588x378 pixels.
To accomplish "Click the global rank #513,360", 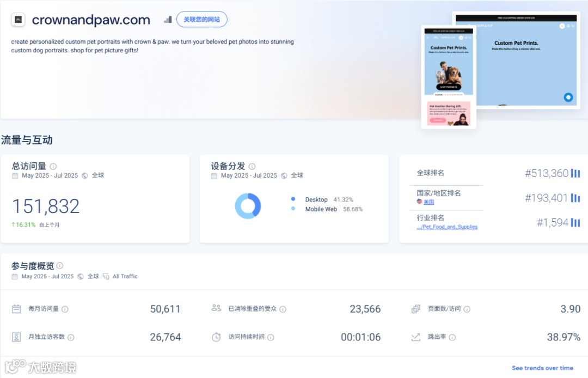I will point(547,173).
